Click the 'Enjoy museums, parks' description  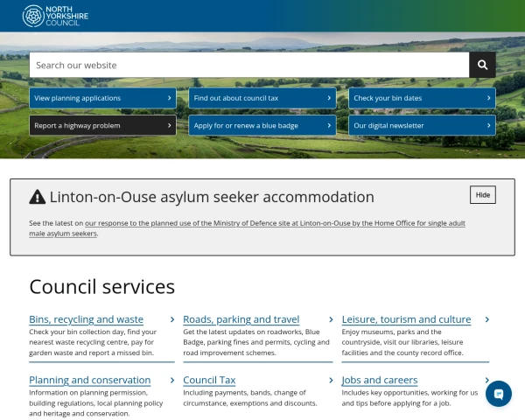(402, 342)
